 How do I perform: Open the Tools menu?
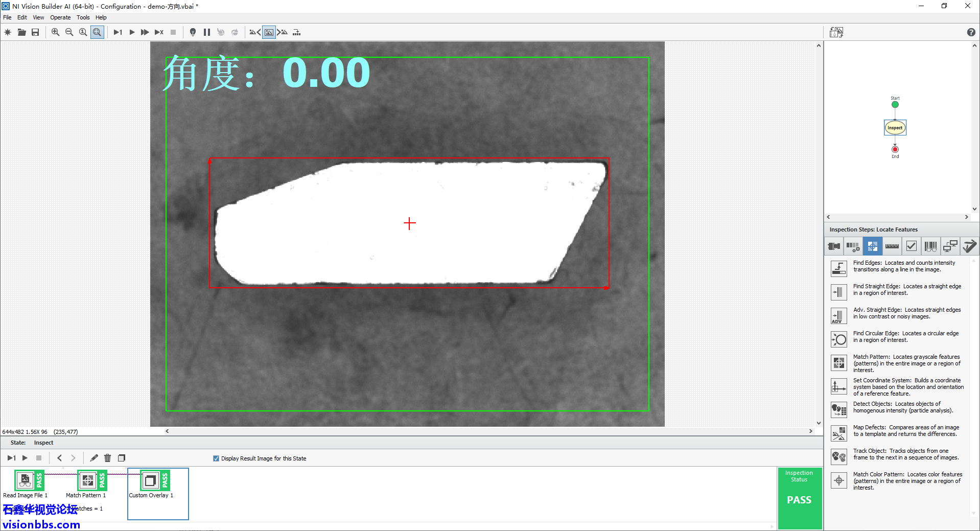(83, 17)
